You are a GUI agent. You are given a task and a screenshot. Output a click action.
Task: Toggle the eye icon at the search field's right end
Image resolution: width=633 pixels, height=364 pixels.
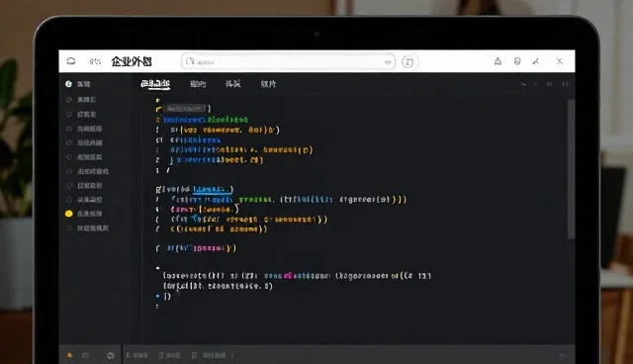click(x=388, y=62)
